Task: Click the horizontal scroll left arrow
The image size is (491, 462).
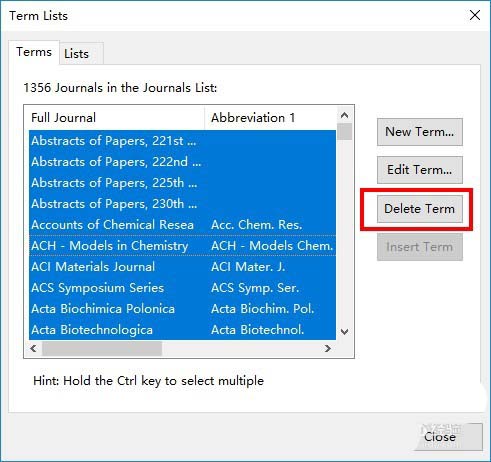Action: 33,348
